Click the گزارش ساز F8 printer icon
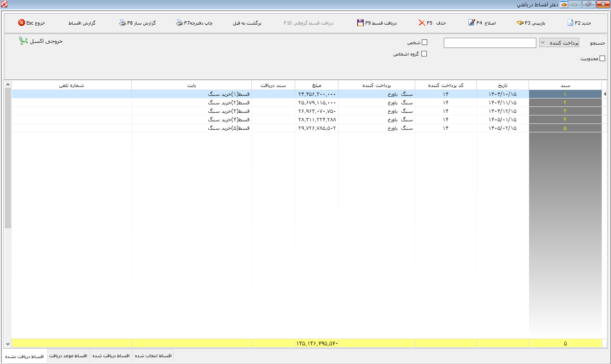Screen dimensions: 611x364 [123, 23]
